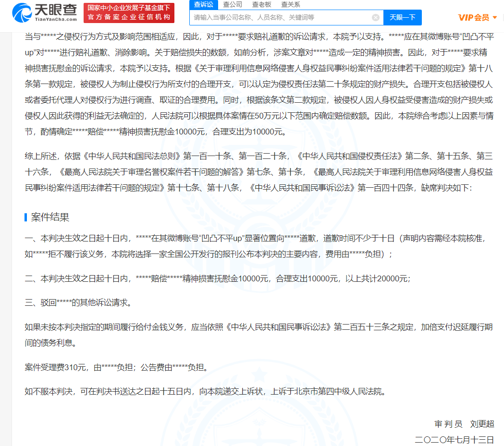Image resolution: width=504 pixels, height=446 pixels.
Task: Click the paragraph beginning 综上所述
Action: click(x=259, y=172)
